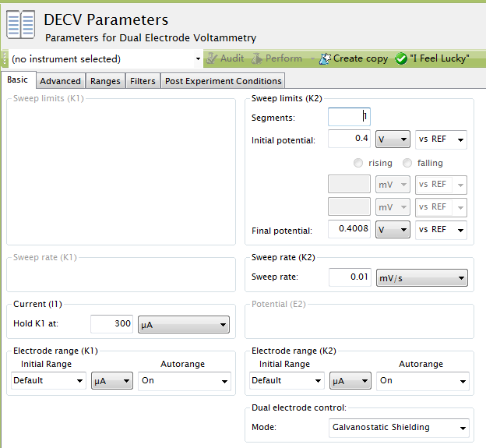Open Initial potential vs REF dropdown
486x448 pixels.
pos(441,139)
